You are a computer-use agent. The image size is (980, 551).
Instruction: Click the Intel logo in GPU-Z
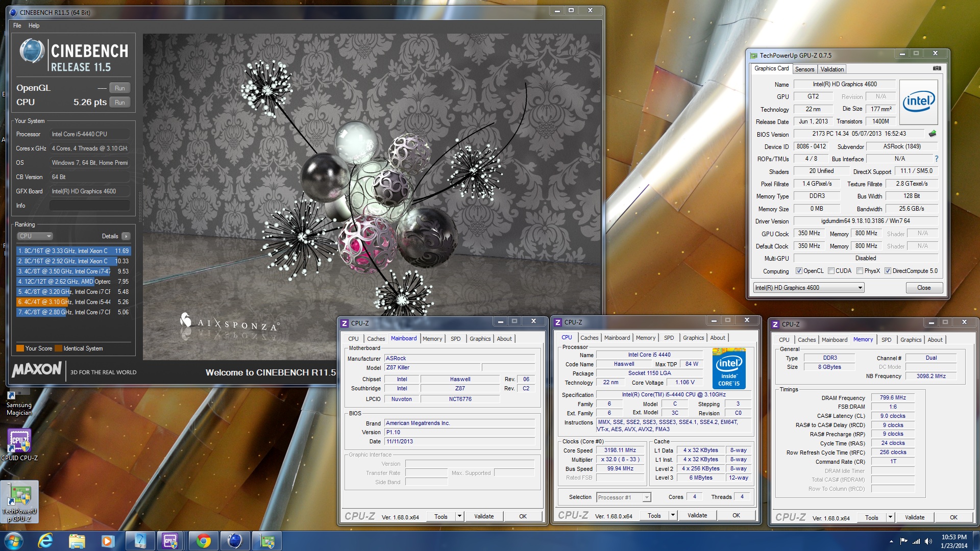click(918, 102)
